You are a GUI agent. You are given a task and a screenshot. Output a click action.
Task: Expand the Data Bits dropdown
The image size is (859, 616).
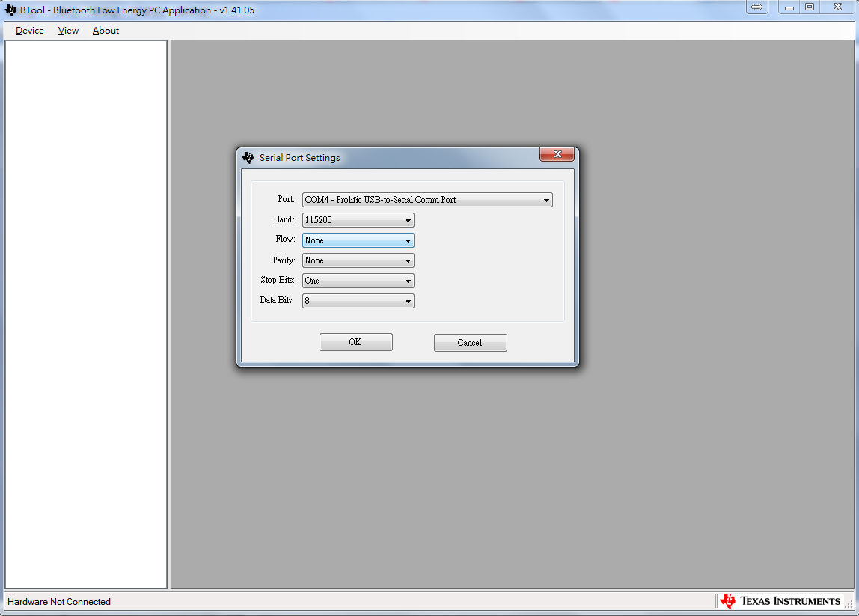click(358, 301)
